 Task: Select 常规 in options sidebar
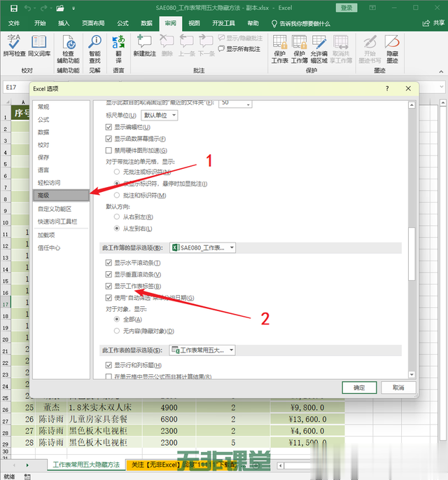click(x=61, y=107)
